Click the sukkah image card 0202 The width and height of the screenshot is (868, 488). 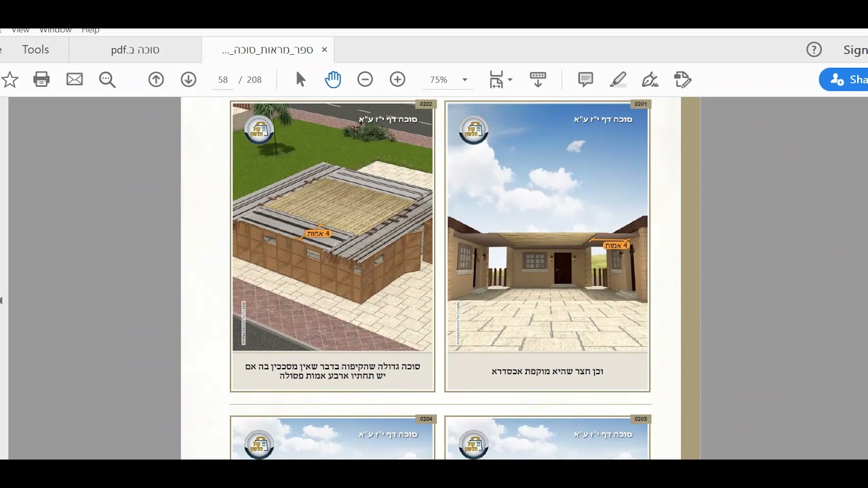(x=332, y=227)
